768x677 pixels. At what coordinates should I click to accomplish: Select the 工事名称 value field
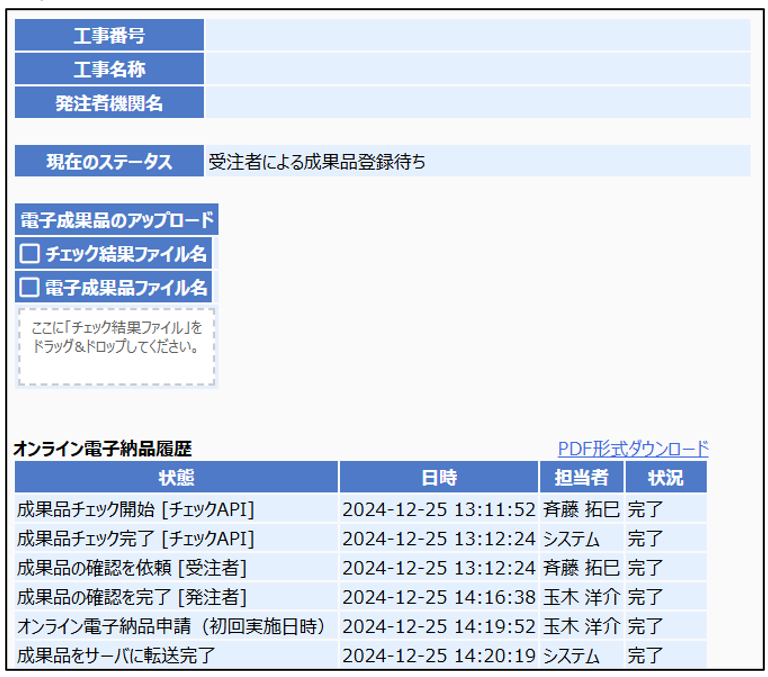click(x=477, y=69)
